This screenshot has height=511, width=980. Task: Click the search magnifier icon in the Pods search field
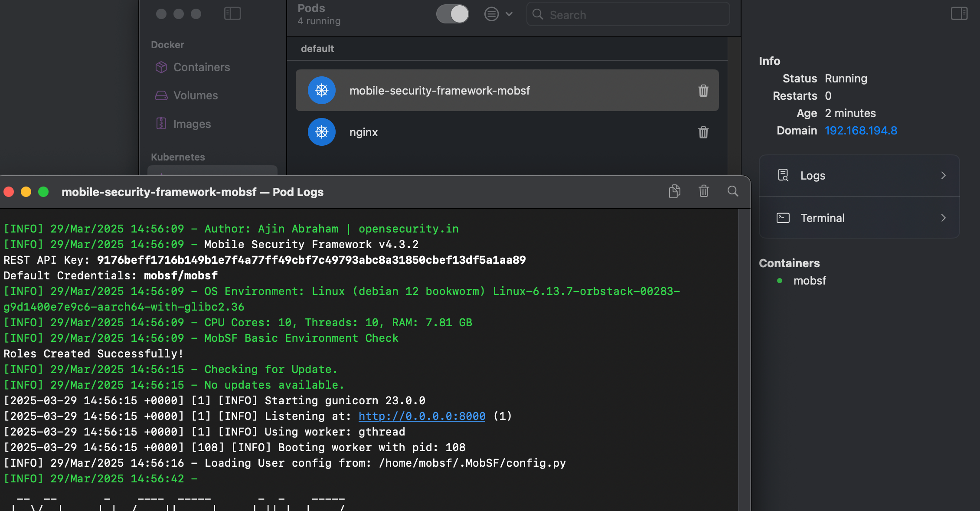pyautogui.click(x=538, y=14)
